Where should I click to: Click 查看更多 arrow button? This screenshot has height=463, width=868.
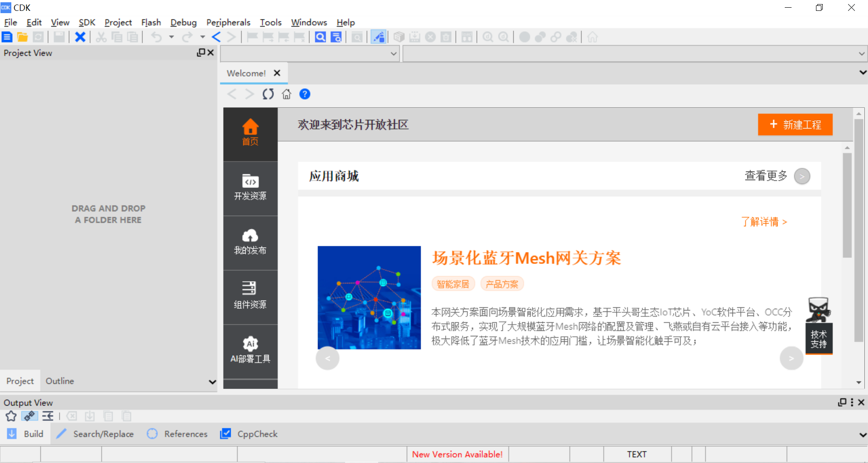pyautogui.click(x=802, y=176)
